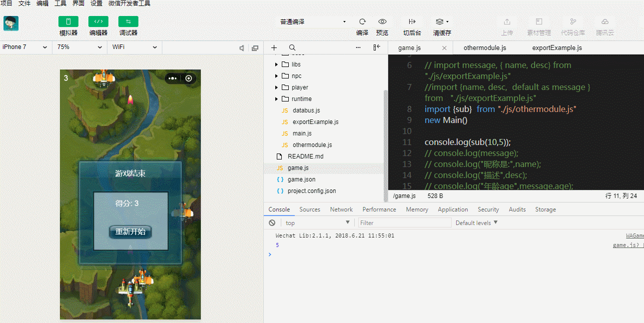Select the Network devtools tab
The image size is (644, 323).
click(x=341, y=209)
